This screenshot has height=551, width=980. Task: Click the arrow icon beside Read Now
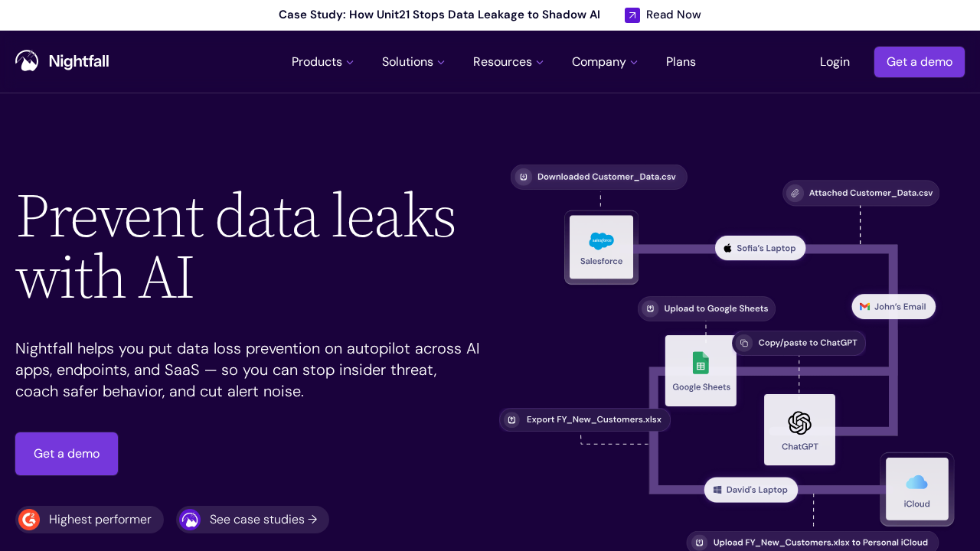[632, 15]
